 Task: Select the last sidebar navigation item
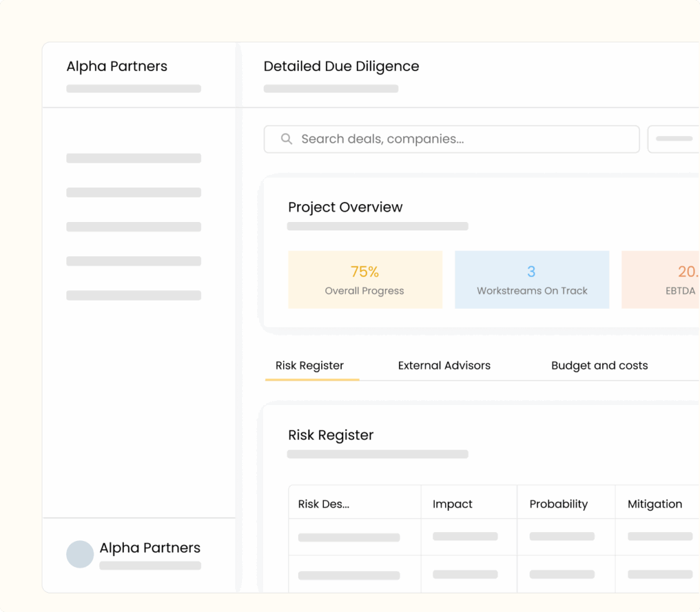click(x=133, y=296)
